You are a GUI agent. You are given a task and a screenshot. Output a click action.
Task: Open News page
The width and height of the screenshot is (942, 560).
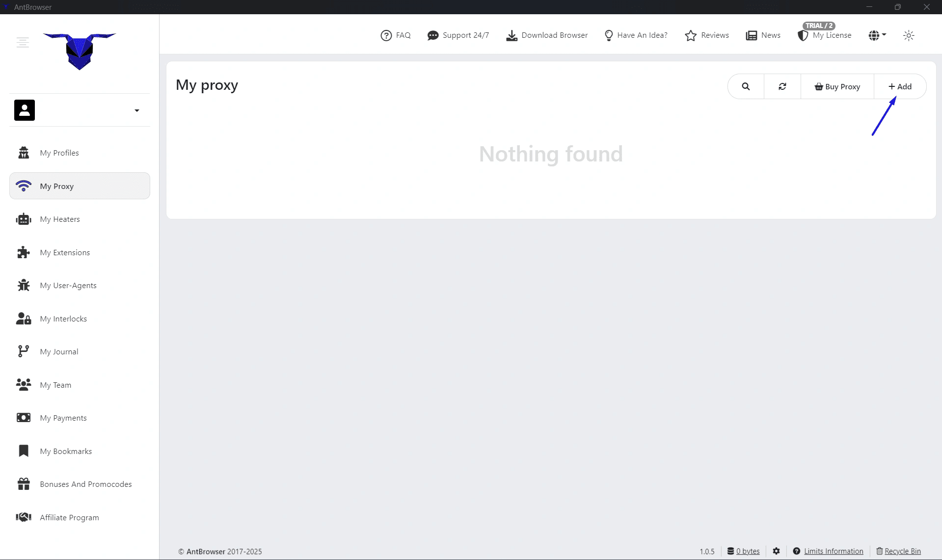coord(763,35)
